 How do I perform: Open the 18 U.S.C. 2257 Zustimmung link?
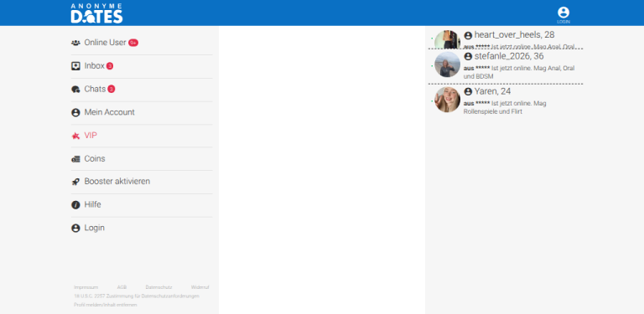137,296
